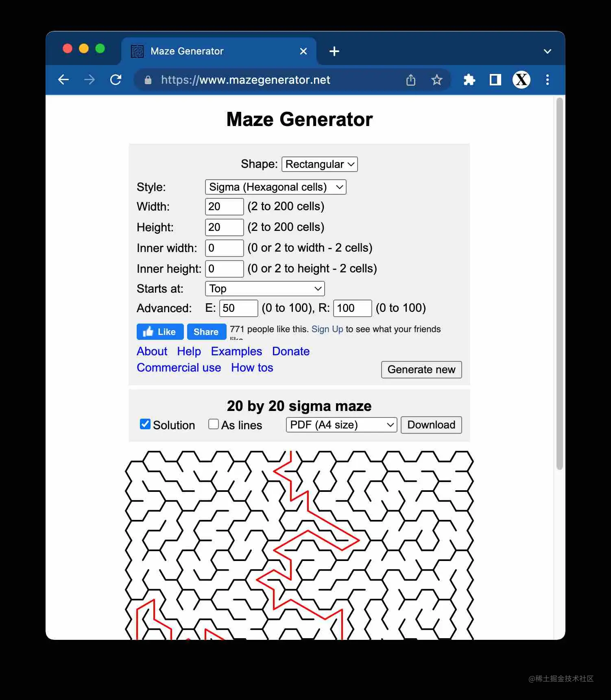The width and height of the screenshot is (611, 700).
Task: Click the macOS green zoom button
Action: coord(100,49)
